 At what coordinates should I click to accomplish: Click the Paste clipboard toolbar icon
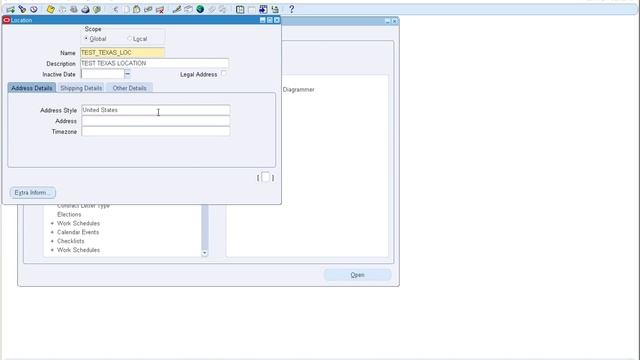[x=136, y=9]
